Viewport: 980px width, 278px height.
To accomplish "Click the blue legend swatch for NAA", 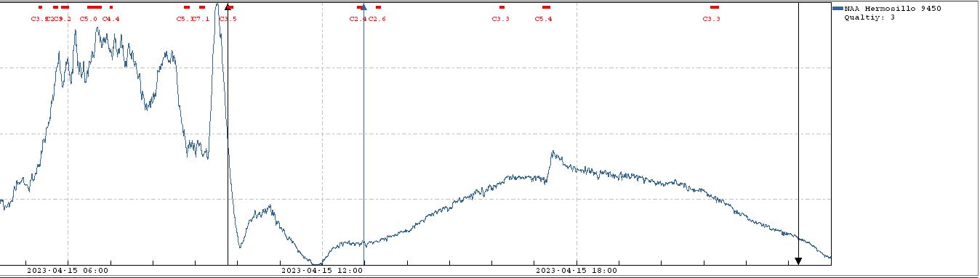I will point(838,8).
